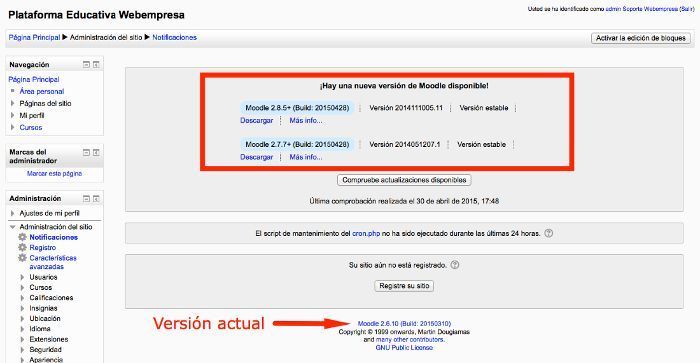Click Marcar esta página link
Screen dimensions: 700x363
54,174
